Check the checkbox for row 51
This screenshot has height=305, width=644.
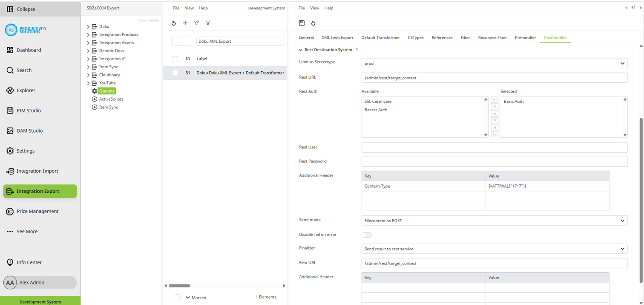[175, 73]
